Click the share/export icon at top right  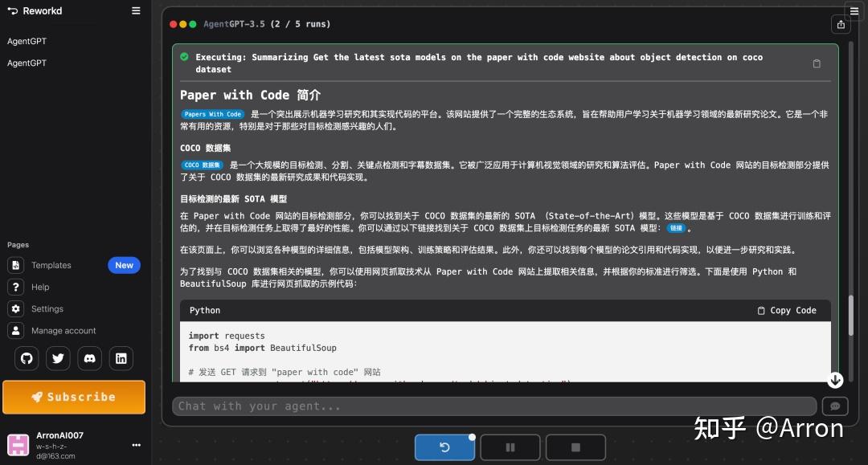pyautogui.click(x=841, y=24)
